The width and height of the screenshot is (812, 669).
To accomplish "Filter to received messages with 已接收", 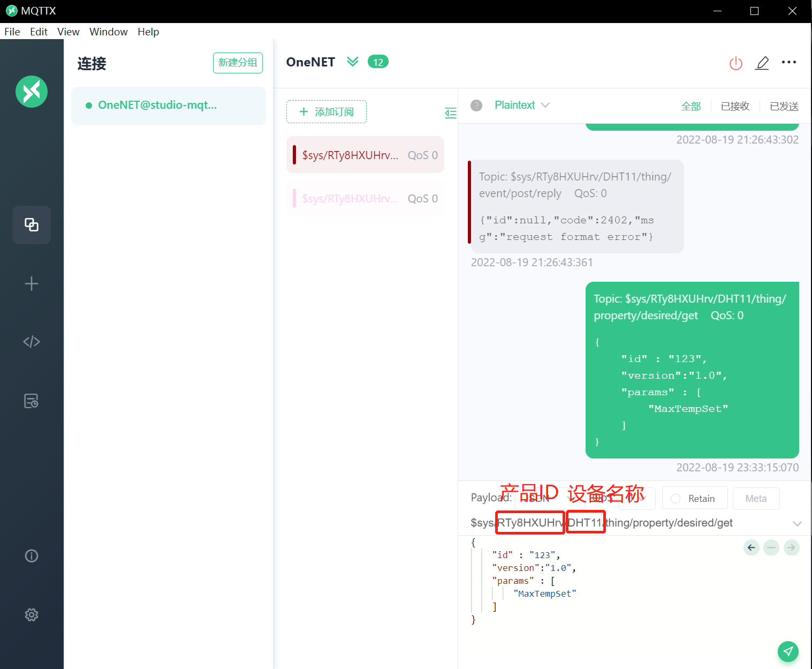I will 735,106.
